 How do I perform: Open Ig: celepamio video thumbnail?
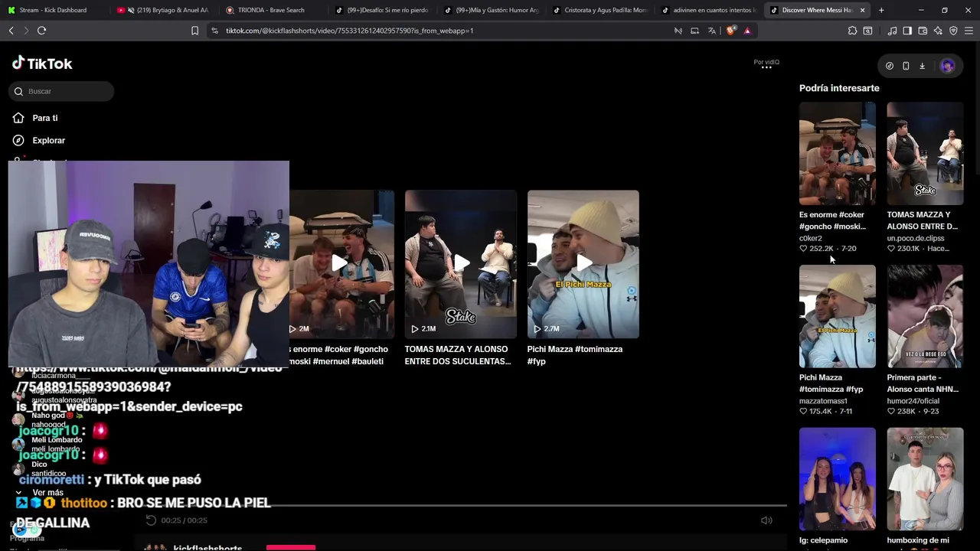coord(838,479)
